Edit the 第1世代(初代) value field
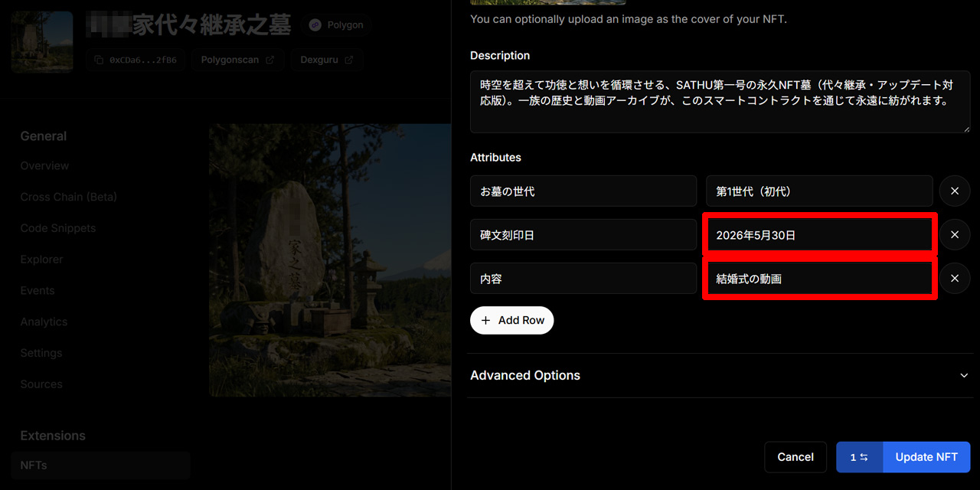Image resolution: width=980 pixels, height=490 pixels. coord(819,191)
